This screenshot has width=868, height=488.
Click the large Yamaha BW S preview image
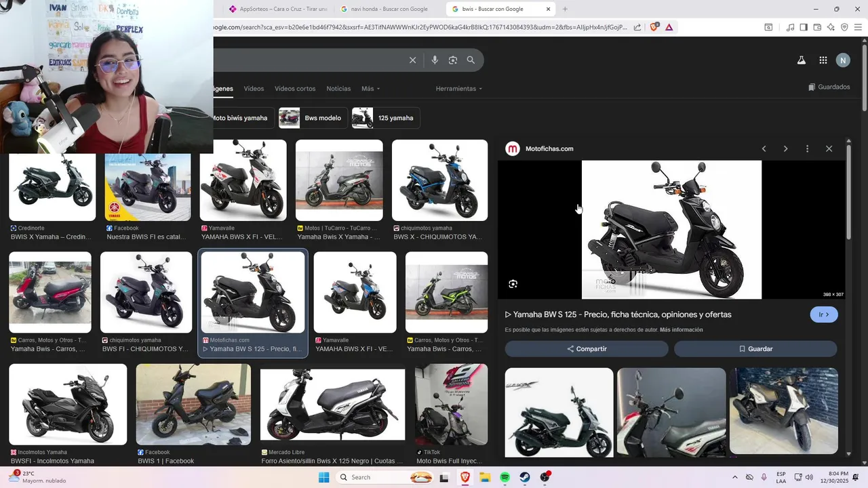click(x=671, y=230)
